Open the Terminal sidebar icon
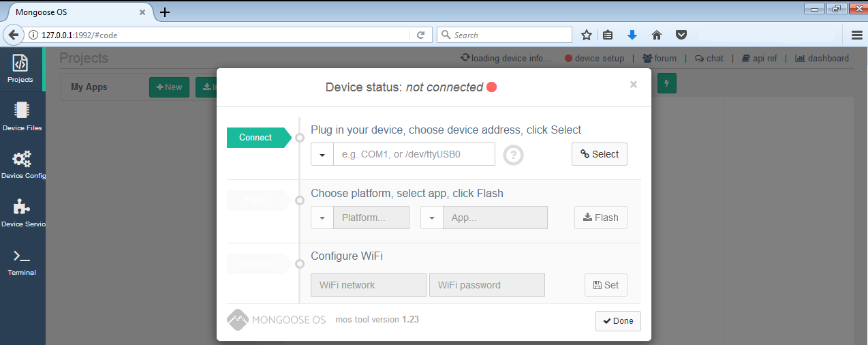 tap(22, 261)
